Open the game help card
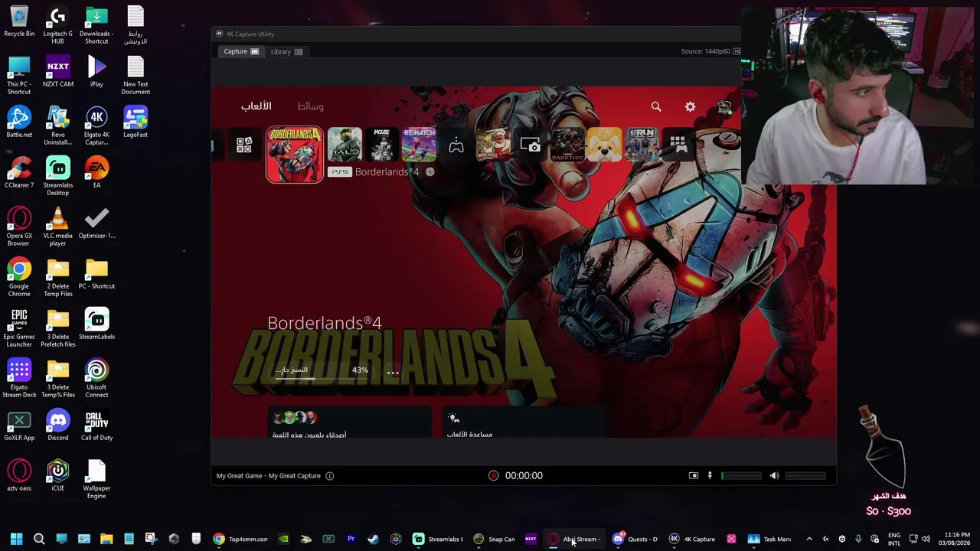 (x=524, y=423)
